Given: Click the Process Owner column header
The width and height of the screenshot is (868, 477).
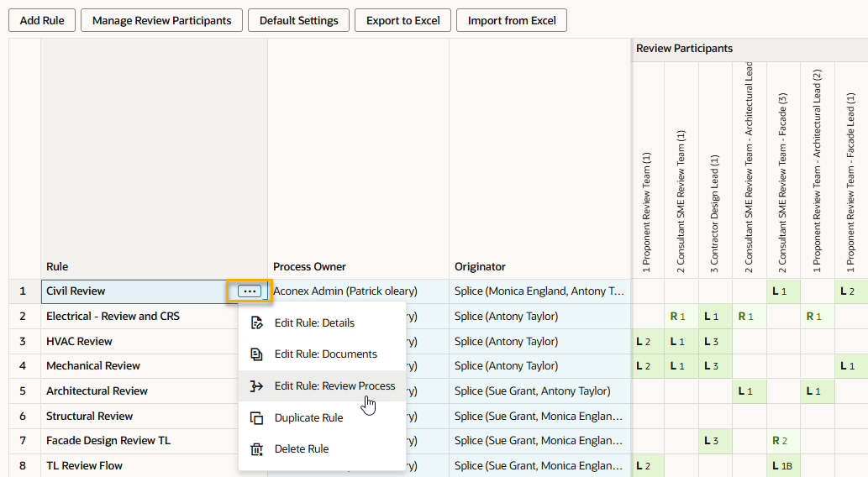Looking at the screenshot, I should point(309,267).
